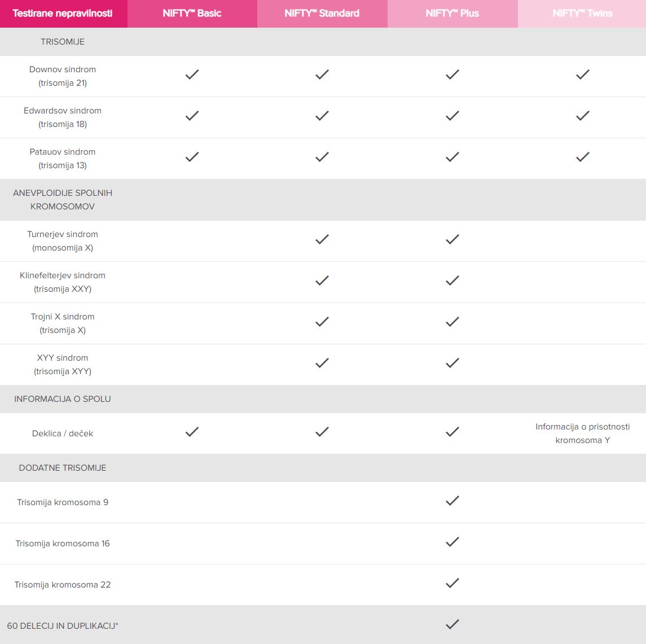Open the NIFTY Plus column header

pyautogui.click(x=452, y=14)
